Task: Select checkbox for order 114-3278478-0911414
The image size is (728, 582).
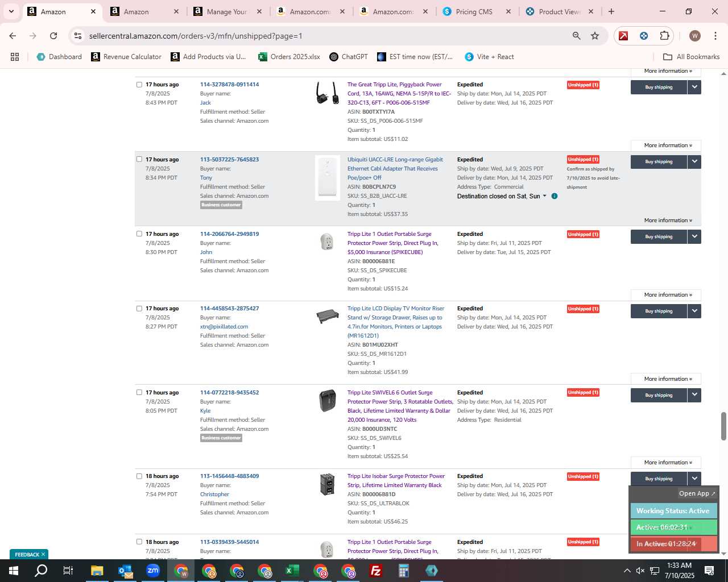Action: tap(139, 85)
